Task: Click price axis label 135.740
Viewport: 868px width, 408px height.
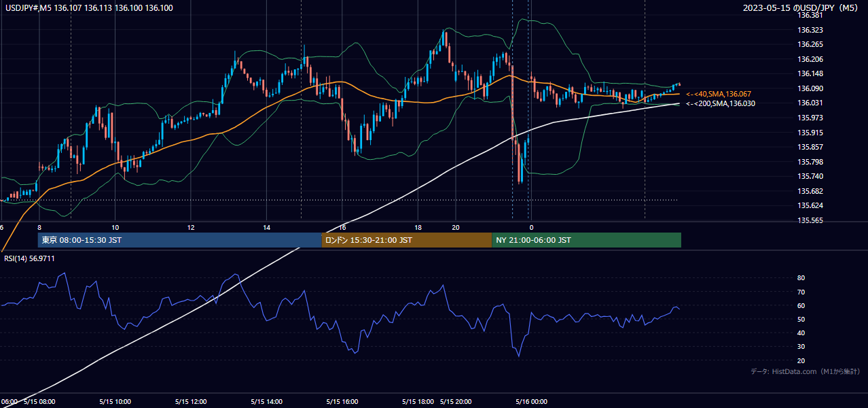Action: [810, 176]
